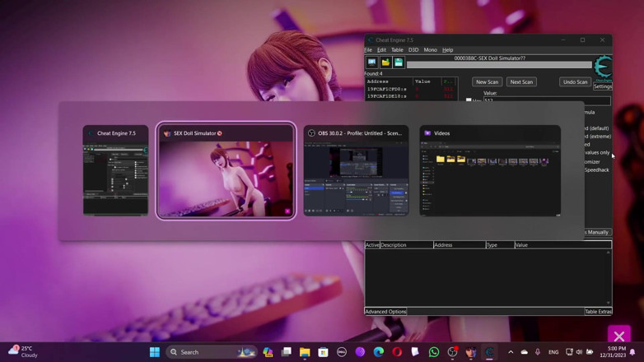This screenshot has height=362, width=644.
Task: Select address row 19FCAF1CFD0
Action: 410,89
